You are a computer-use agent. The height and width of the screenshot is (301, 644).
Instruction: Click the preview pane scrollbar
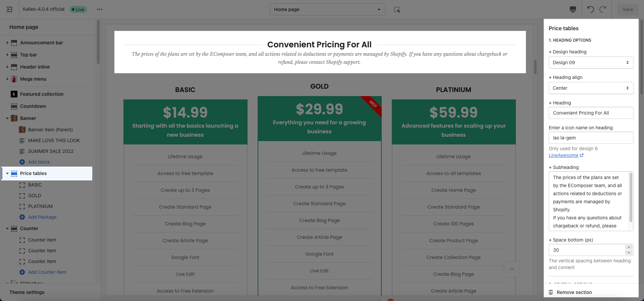[535, 67]
